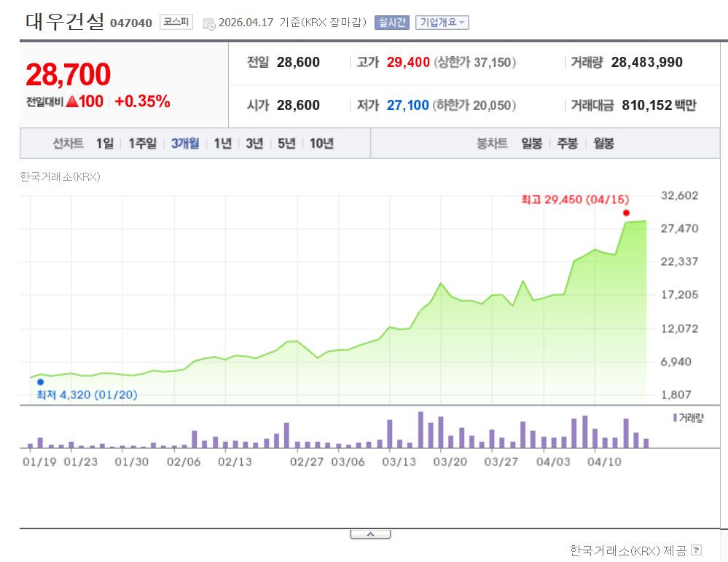Select the 1주일 line chart period
The image size is (728, 562).
[142, 144]
